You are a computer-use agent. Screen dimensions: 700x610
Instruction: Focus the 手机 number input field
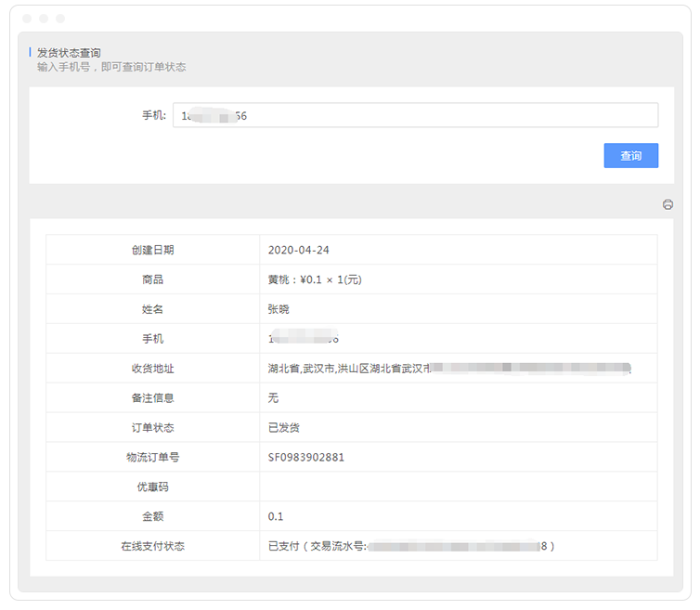(413, 115)
